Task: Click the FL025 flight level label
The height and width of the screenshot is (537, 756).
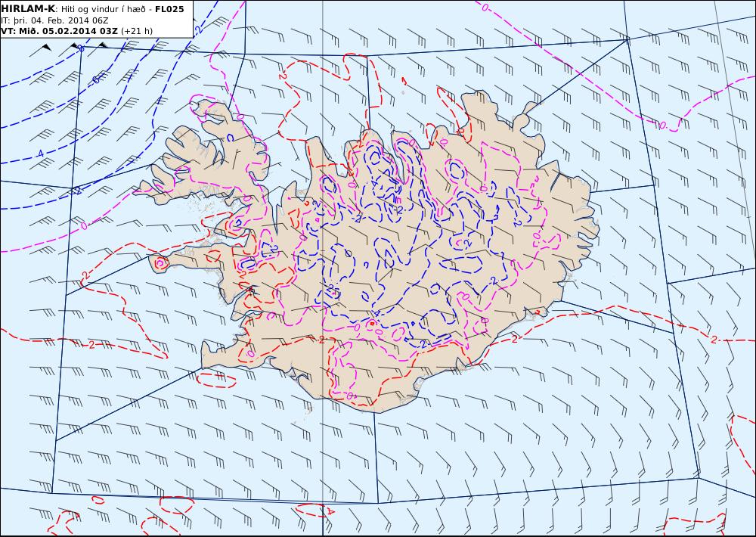Action: pyautogui.click(x=169, y=9)
